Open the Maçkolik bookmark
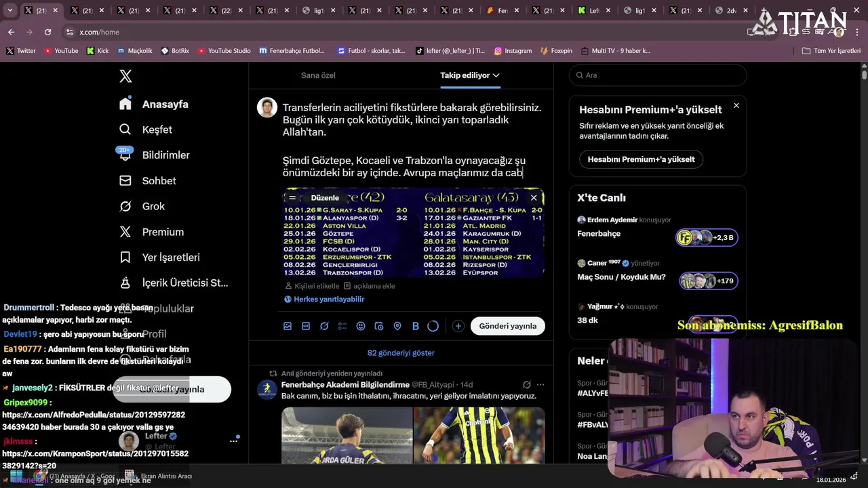This screenshot has height=488, width=868. tap(135, 51)
